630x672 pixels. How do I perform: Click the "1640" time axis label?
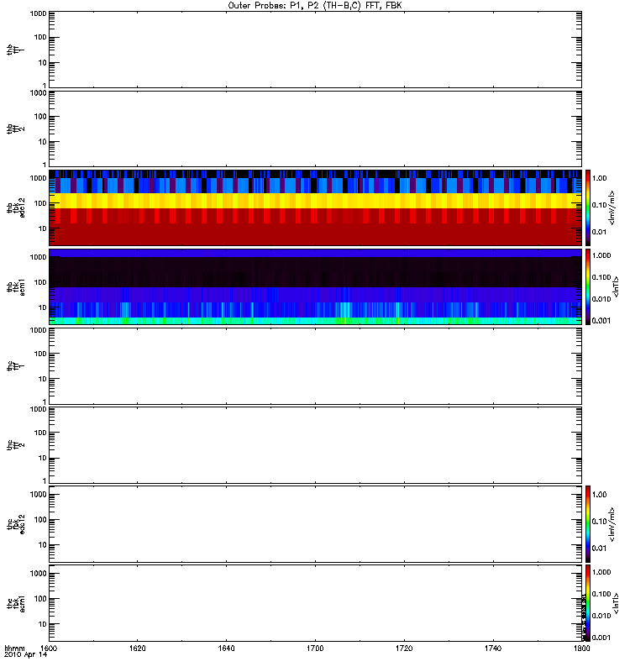226,648
